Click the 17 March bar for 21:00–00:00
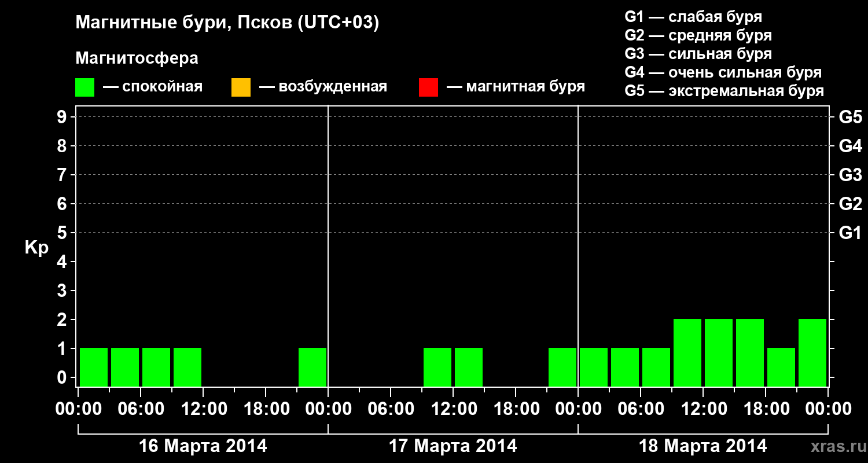Image resolution: width=868 pixels, height=463 pixels. [x=562, y=367]
